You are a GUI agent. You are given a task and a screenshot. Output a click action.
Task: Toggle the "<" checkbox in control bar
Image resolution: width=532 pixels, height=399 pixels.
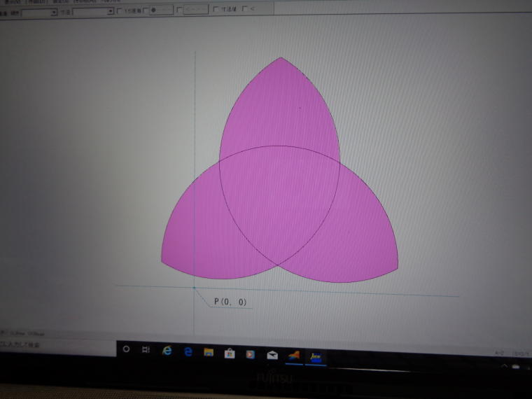click(244, 10)
